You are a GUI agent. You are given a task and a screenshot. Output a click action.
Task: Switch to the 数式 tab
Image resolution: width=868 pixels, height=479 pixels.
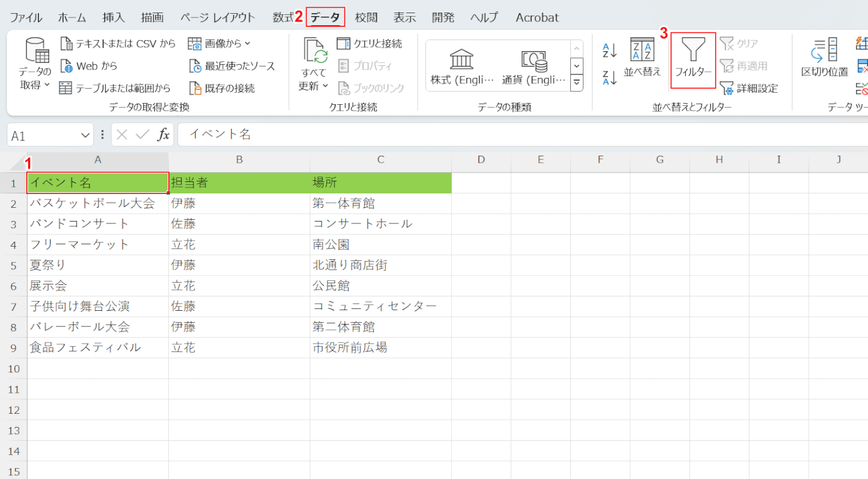[283, 17]
